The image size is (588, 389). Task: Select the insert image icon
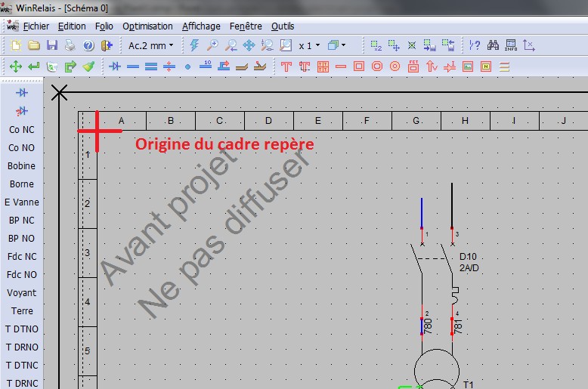(467, 66)
